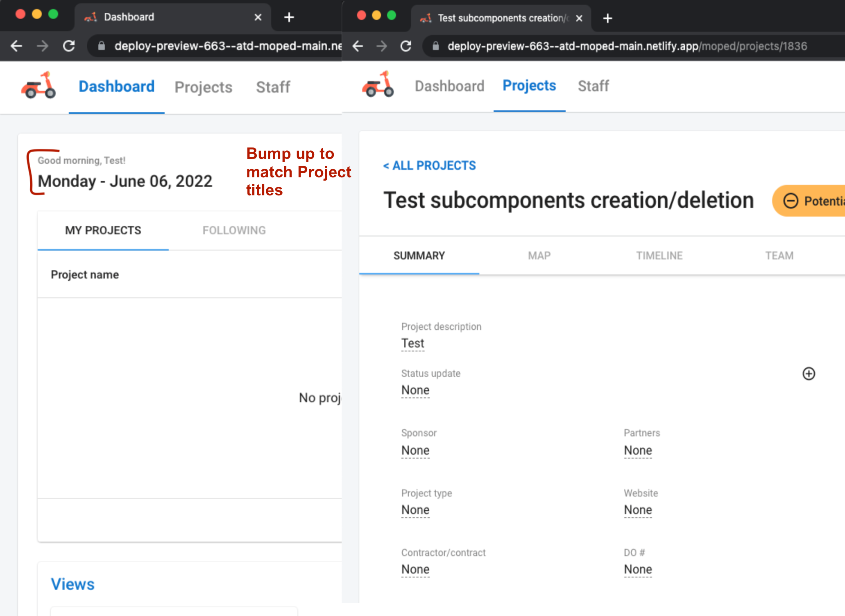The image size is (845, 616).
Task: Go to Staff in the right window's nav
Action: point(593,86)
